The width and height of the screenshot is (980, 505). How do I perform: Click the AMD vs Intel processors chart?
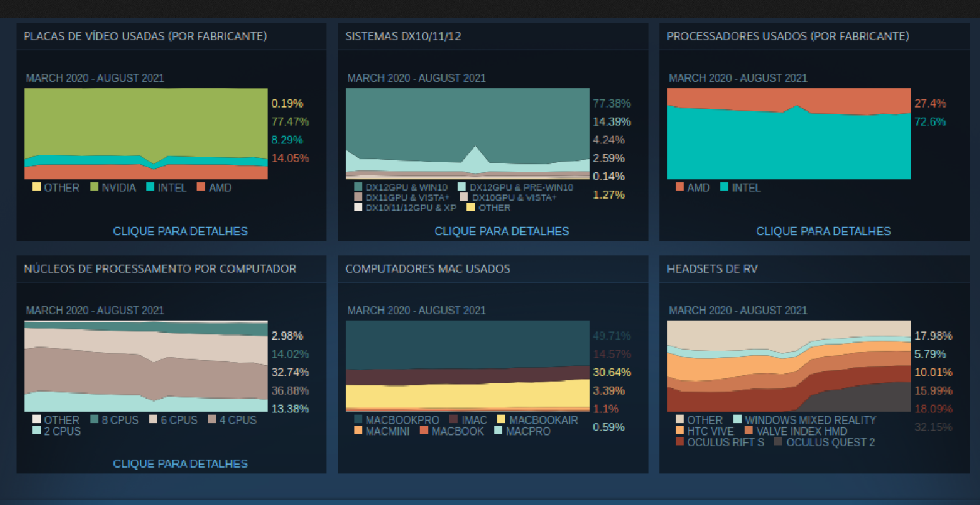[x=788, y=134]
